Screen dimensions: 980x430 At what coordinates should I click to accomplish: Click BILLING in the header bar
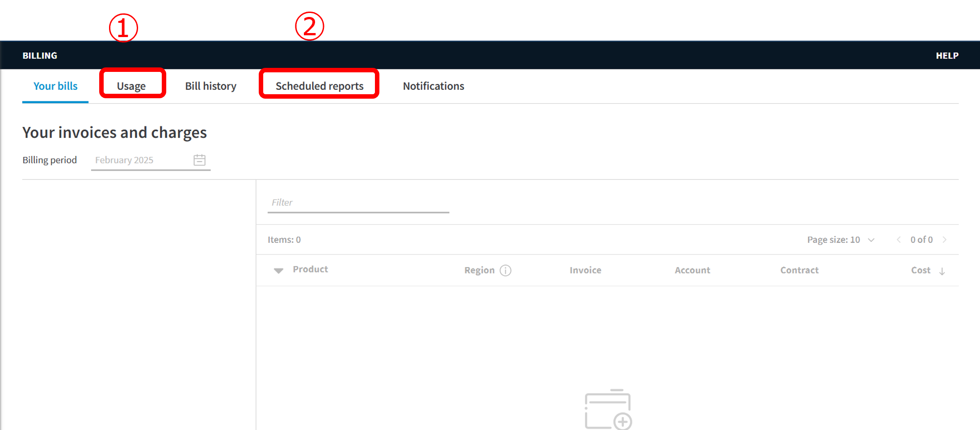click(x=40, y=55)
